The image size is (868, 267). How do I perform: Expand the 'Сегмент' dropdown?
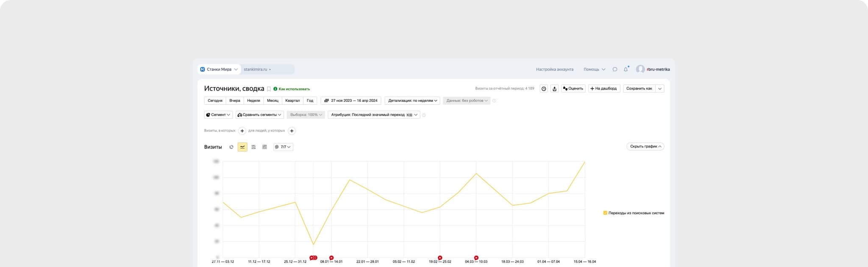(218, 115)
